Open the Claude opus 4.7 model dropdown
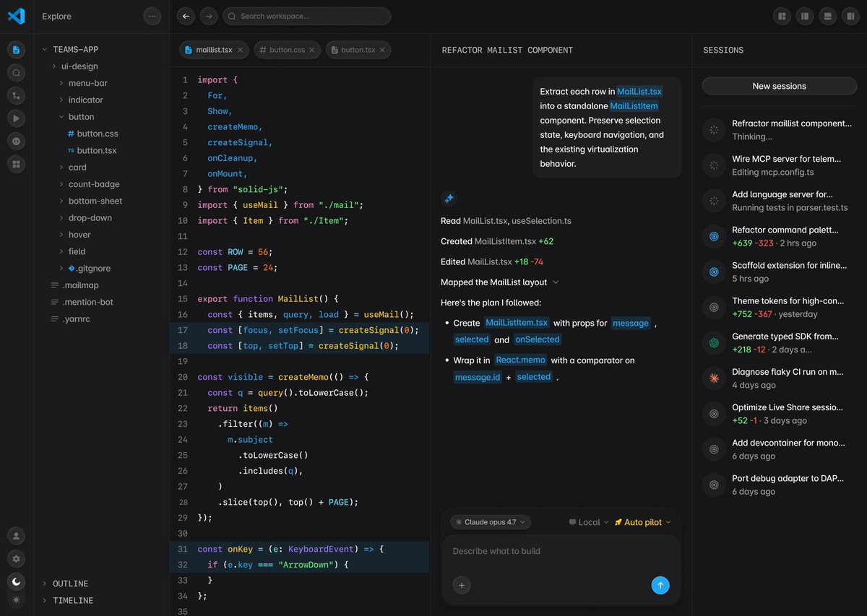 pyautogui.click(x=491, y=522)
